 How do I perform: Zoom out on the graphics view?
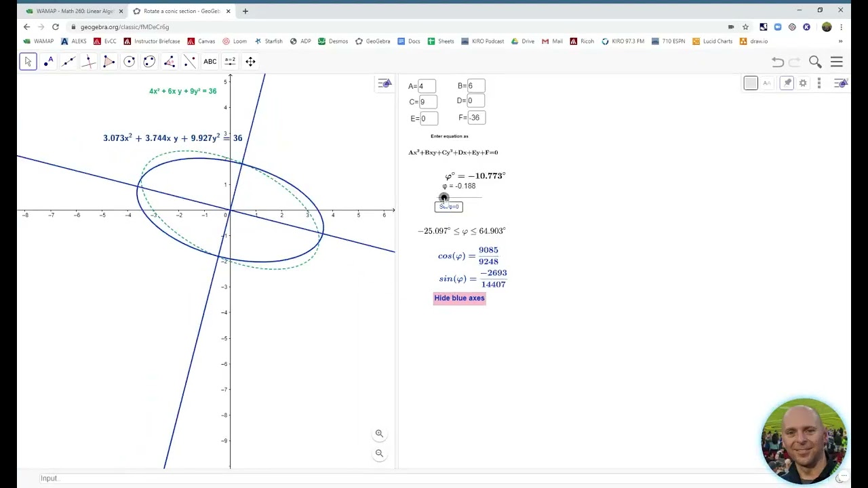379,453
